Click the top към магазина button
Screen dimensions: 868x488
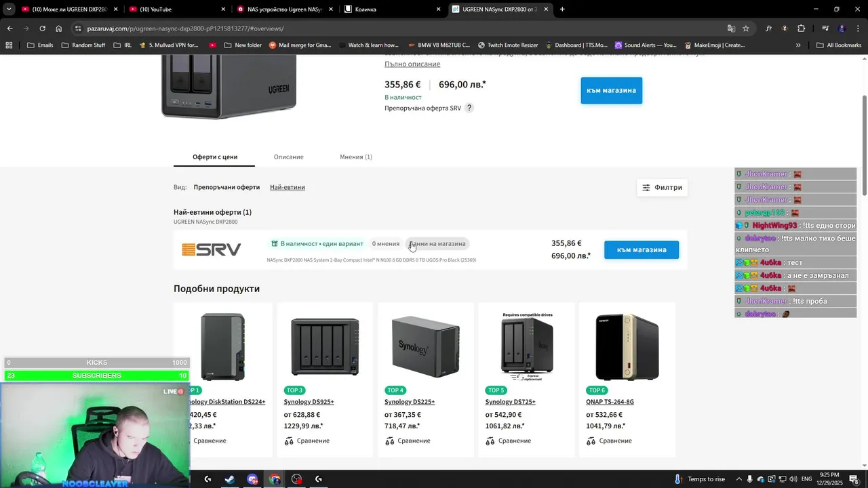point(611,90)
